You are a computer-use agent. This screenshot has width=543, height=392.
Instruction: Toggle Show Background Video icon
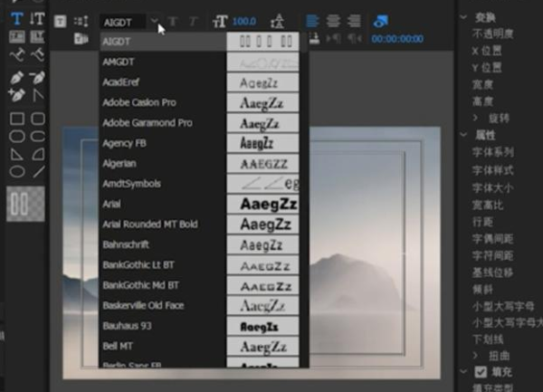click(x=381, y=21)
